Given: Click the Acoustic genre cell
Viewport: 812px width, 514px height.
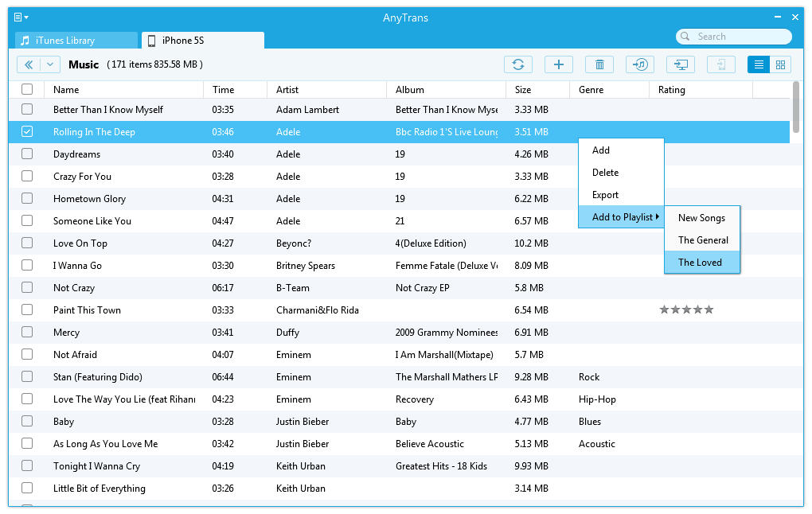Looking at the screenshot, I should click(596, 444).
